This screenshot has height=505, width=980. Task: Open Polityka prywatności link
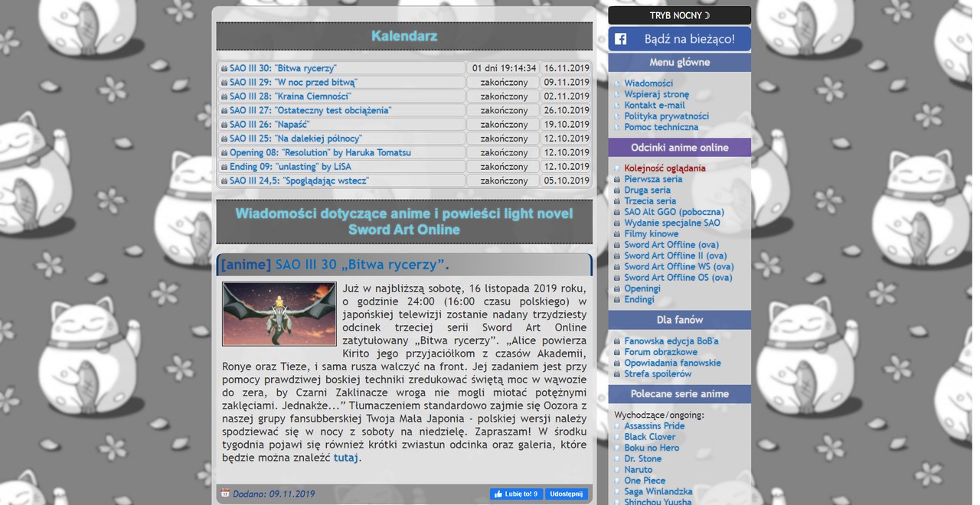666,116
